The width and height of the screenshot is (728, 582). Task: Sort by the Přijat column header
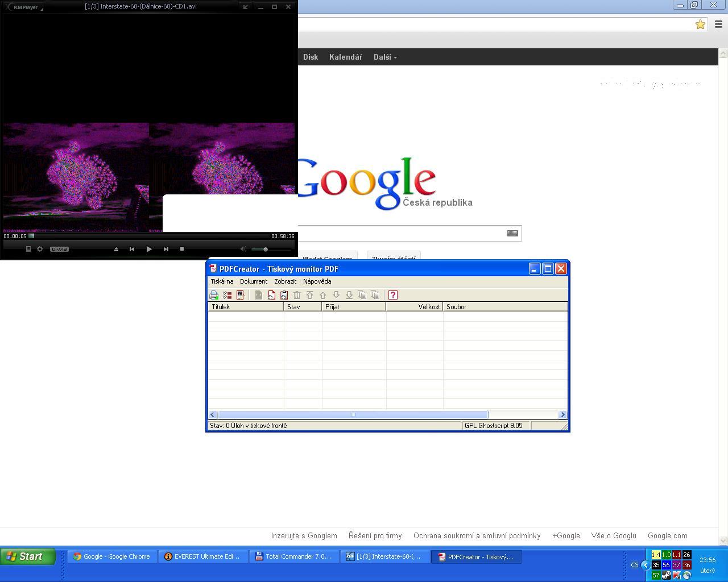click(354, 307)
